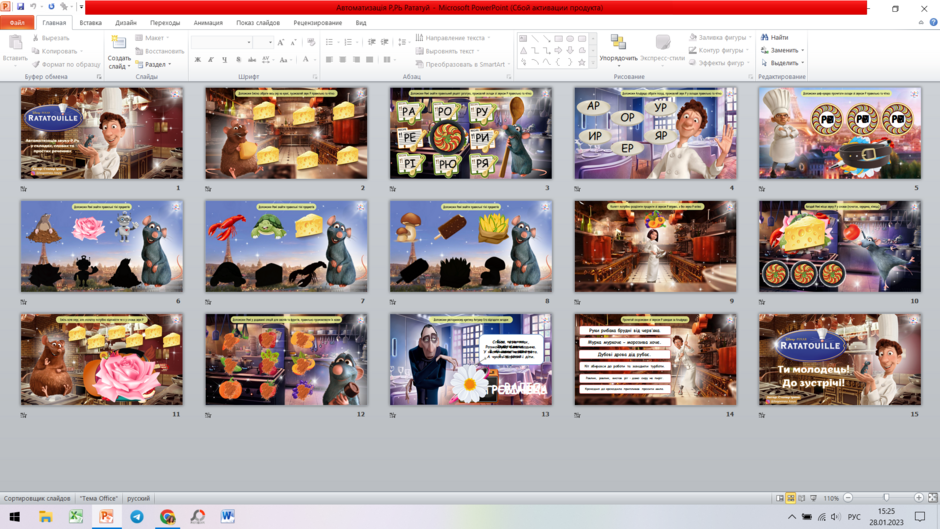This screenshot has width=940, height=529.
Task: Switch to slide sorter view button
Action: tap(791, 498)
